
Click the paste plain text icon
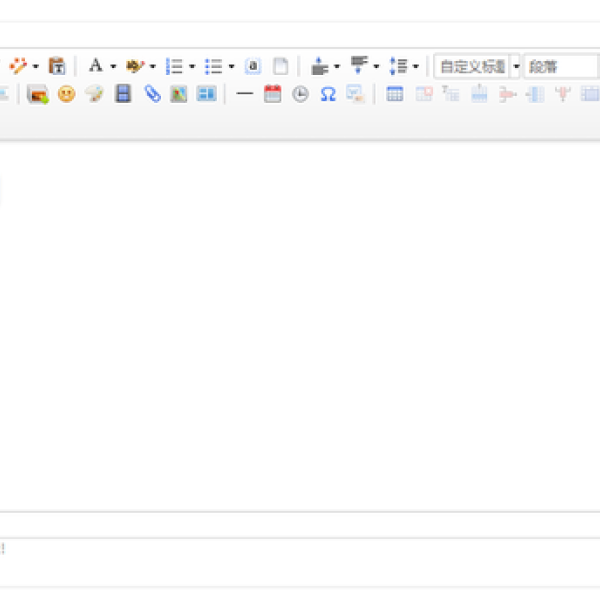pos(57,66)
